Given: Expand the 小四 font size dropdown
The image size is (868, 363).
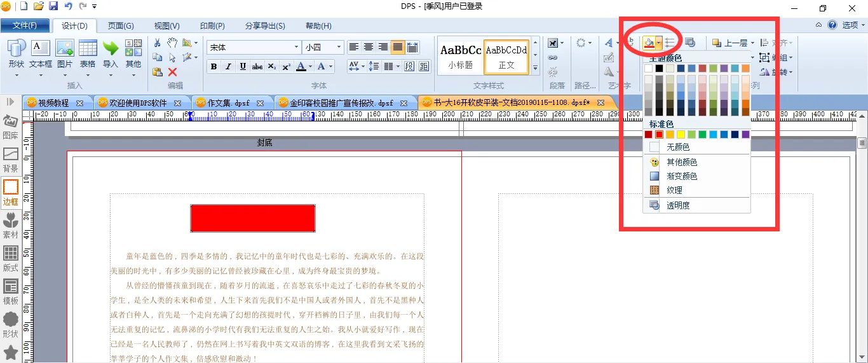Looking at the screenshot, I should coord(339,47).
